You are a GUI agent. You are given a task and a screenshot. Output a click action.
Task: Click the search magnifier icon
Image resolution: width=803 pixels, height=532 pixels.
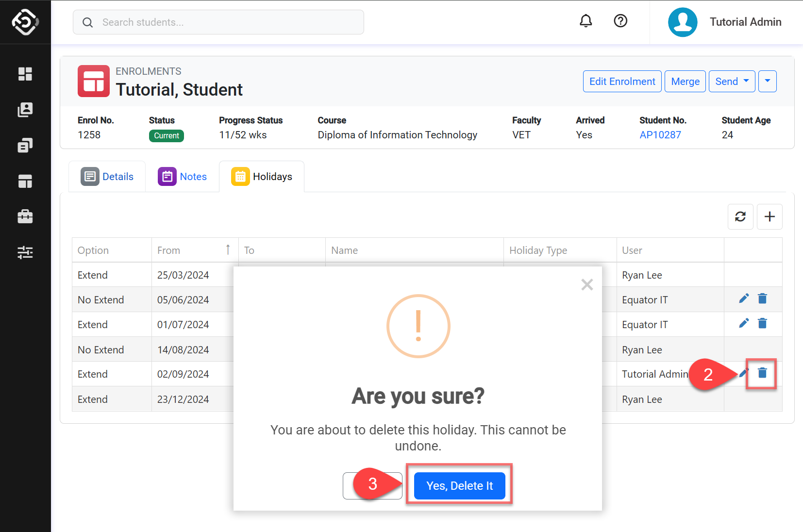tap(87, 22)
